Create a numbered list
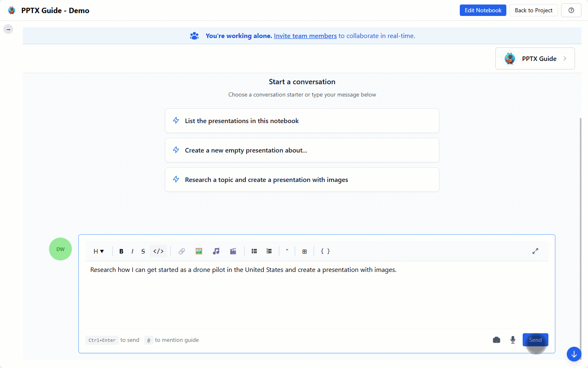588x368 pixels. 269,251
